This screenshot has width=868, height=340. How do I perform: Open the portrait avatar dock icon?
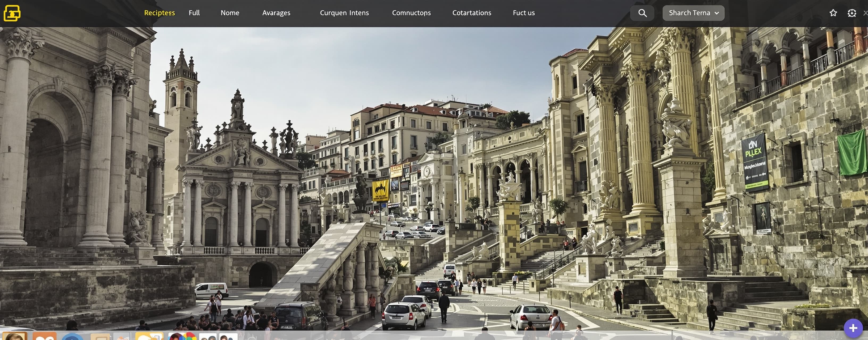pos(15,336)
